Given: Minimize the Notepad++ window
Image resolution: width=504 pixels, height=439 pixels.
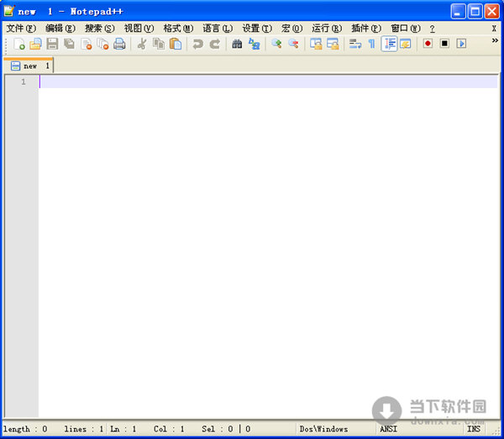Looking at the screenshot, I should 458,12.
